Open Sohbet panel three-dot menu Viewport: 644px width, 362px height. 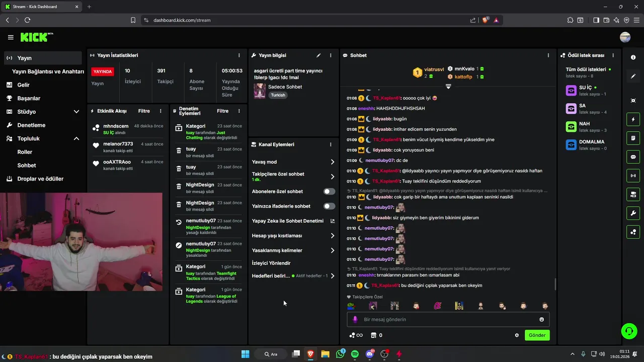548,55
